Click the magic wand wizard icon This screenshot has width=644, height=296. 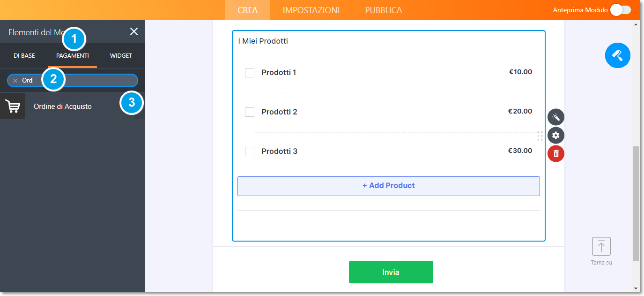pos(556,117)
